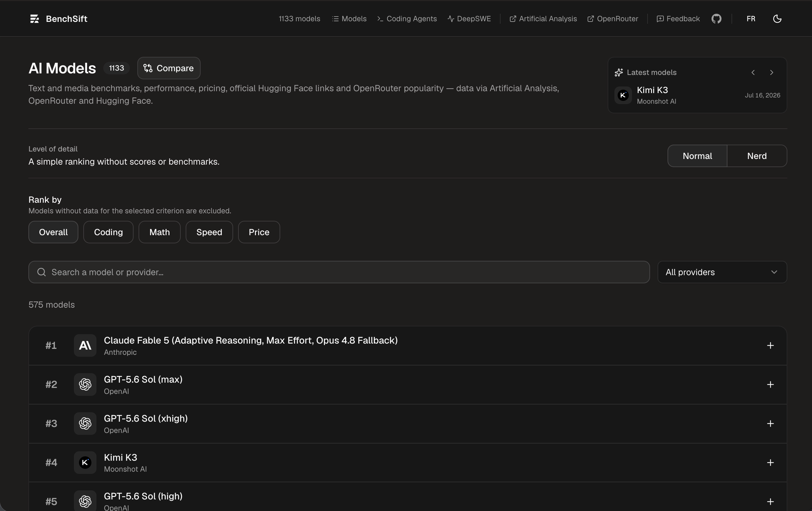Click the search magnifier icon
812x511 pixels.
tap(42, 272)
